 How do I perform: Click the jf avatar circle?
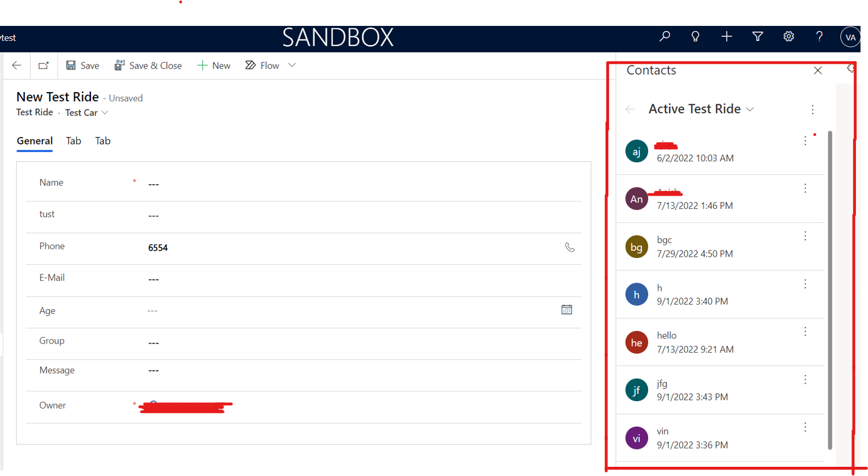click(637, 390)
